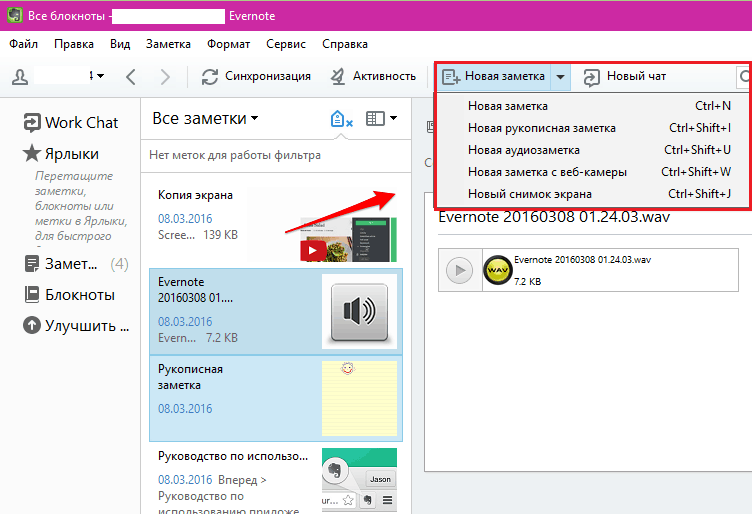752x514 pixels.
Task: Click the Копия экрана note thumbnail
Action: (348, 239)
